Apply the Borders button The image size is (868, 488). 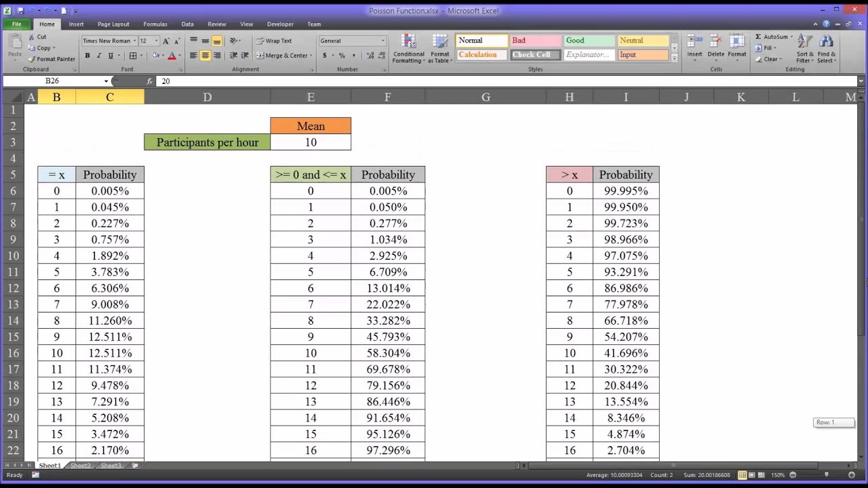(133, 56)
